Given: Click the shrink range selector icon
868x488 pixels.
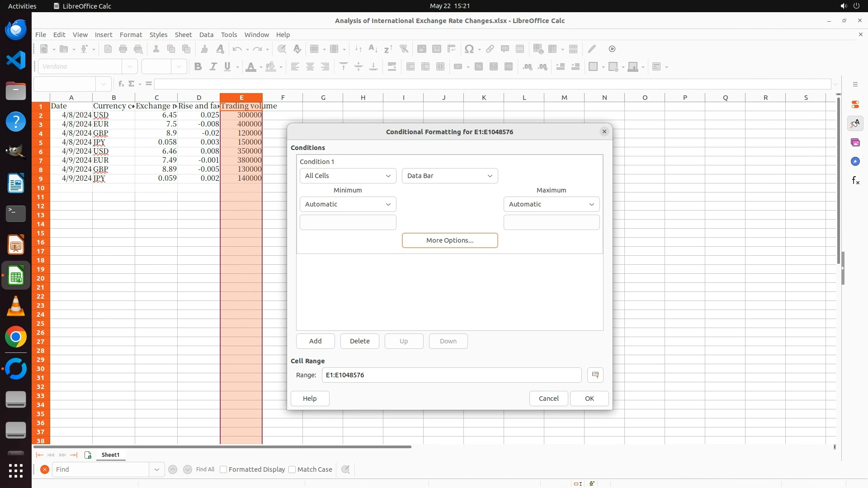Looking at the screenshot, I should 595,375.
